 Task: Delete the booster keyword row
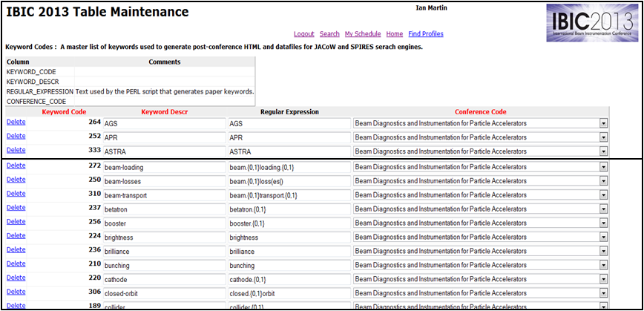tap(16, 221)
